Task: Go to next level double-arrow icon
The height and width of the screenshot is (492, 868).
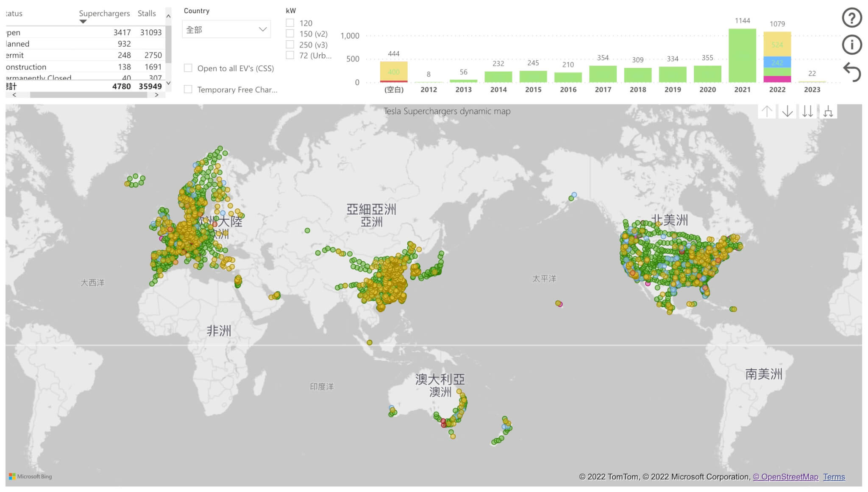Action: [x=808, y=112]
